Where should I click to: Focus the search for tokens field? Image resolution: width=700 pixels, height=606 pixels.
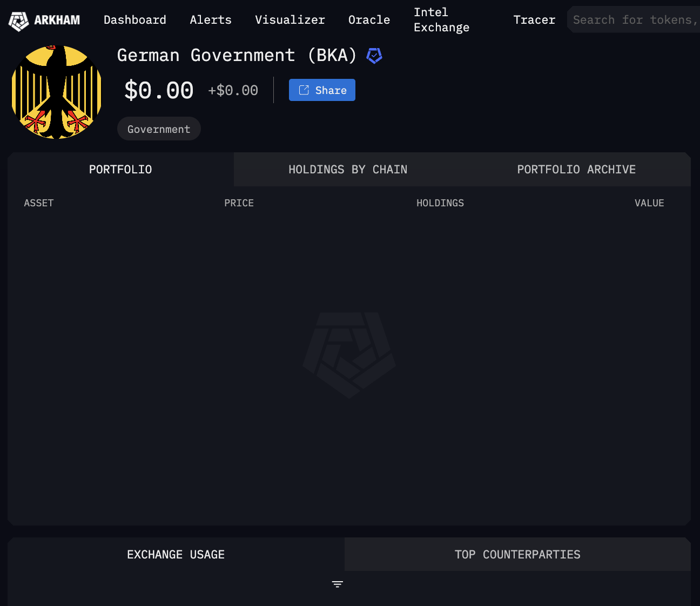pos(634,20)
